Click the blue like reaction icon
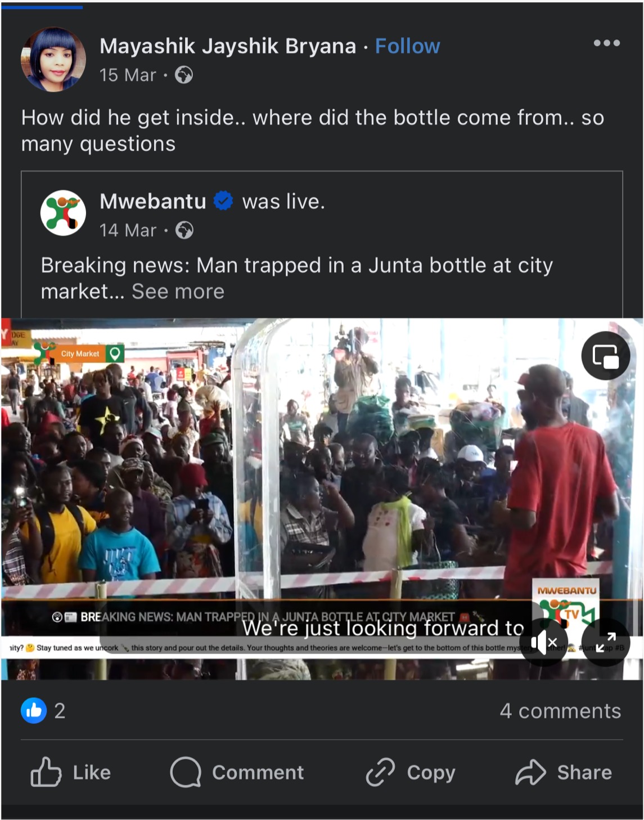The height and width of the screenshot is (820, 644). click(34, 711)
